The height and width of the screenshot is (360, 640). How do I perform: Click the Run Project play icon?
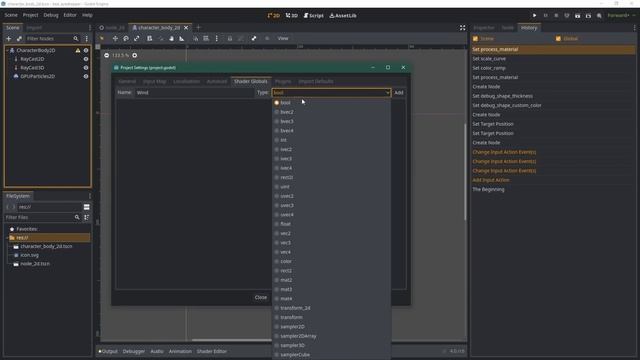(x=534, y=16)
